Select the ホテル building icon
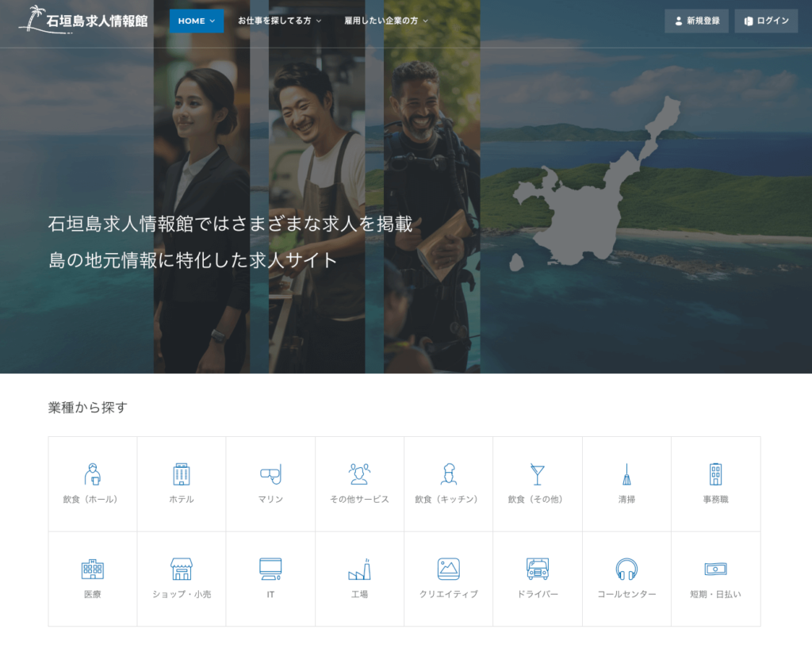This screenshot has height=648, width=812. click(182, 474)
